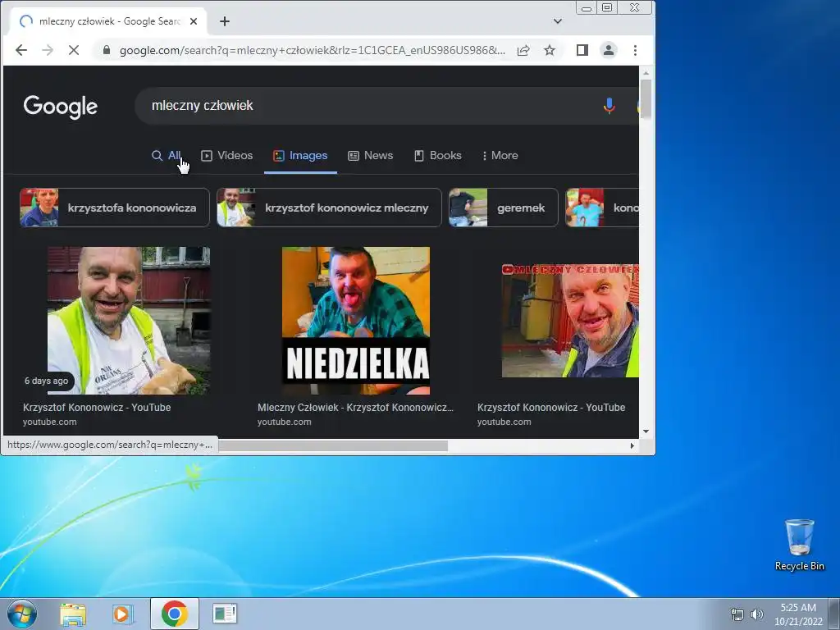
Task: Open the tab search dropdown arrow
Action: click(558, 21)
